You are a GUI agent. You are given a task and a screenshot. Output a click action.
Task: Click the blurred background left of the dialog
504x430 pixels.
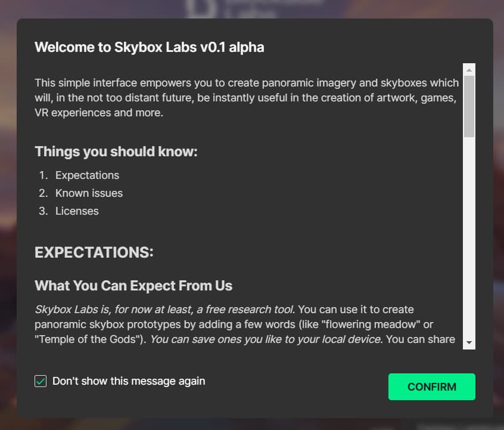click(x=8, y=225)
